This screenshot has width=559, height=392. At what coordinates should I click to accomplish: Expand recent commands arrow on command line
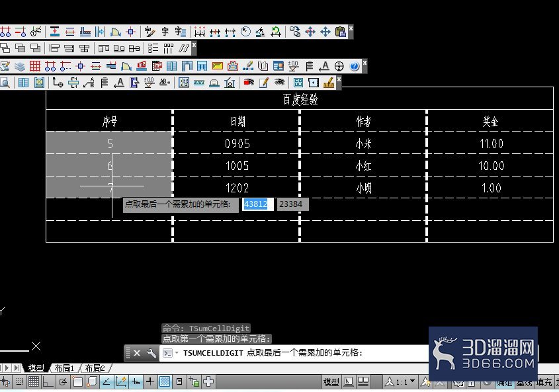[177, 353]
